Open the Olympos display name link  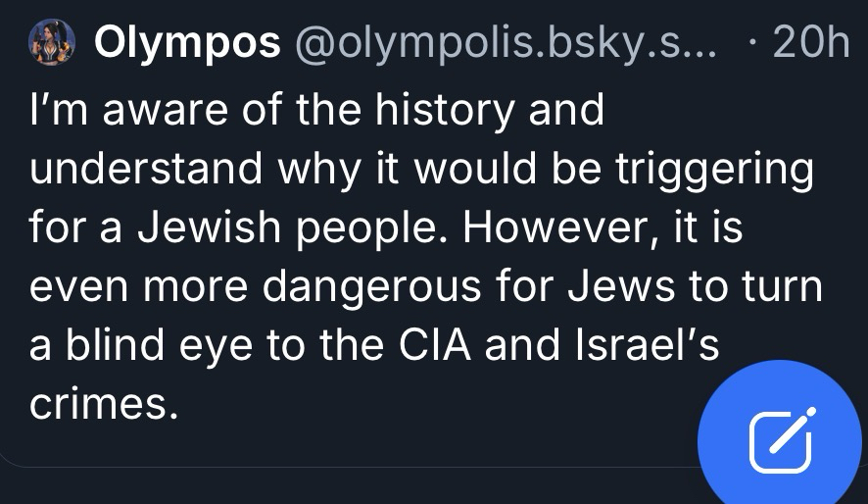click(x=187, y=44)
